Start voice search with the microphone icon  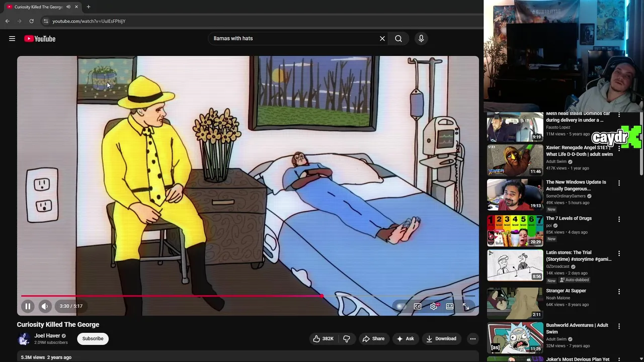click(421, 38)
